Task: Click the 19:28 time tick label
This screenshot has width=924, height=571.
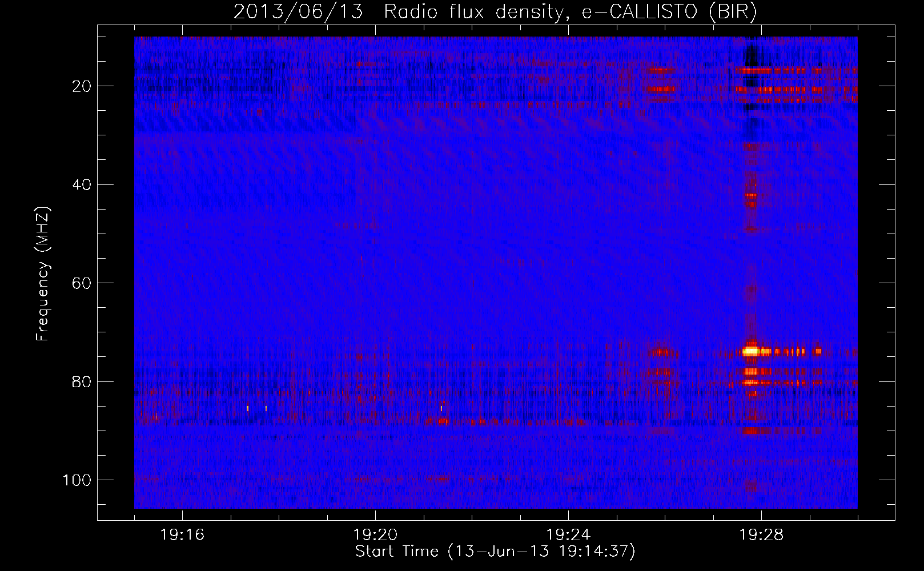Action: tap(761, 535)
